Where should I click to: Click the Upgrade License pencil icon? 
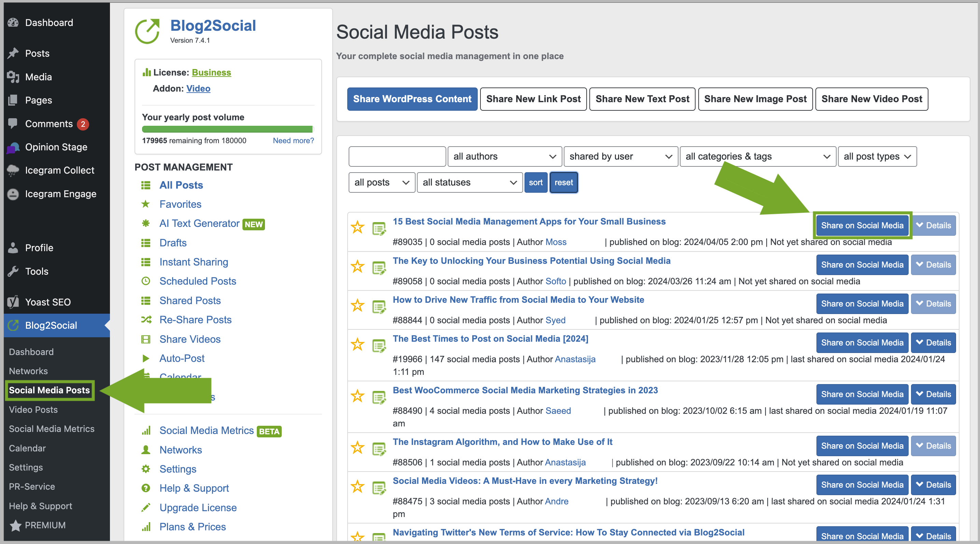146,507
